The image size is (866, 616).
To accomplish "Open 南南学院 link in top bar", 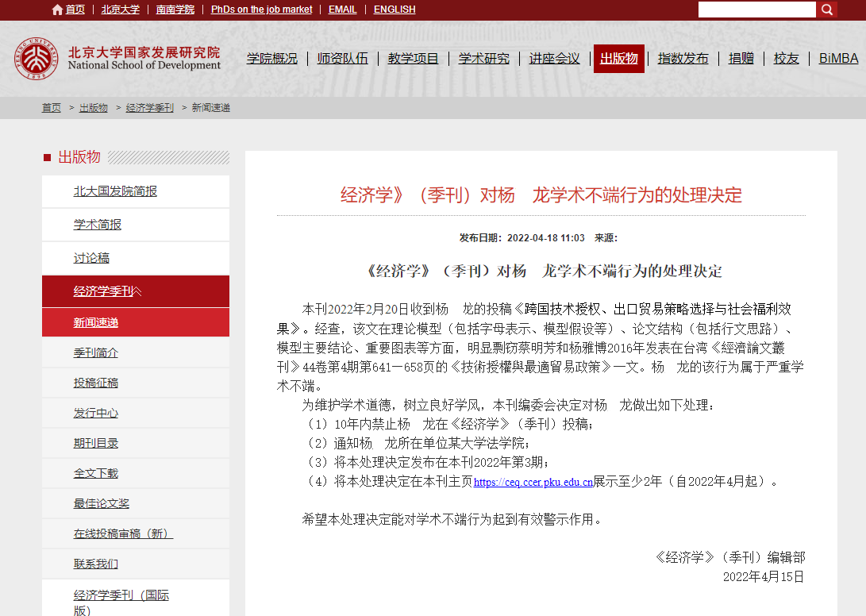I will pos(175,10).
